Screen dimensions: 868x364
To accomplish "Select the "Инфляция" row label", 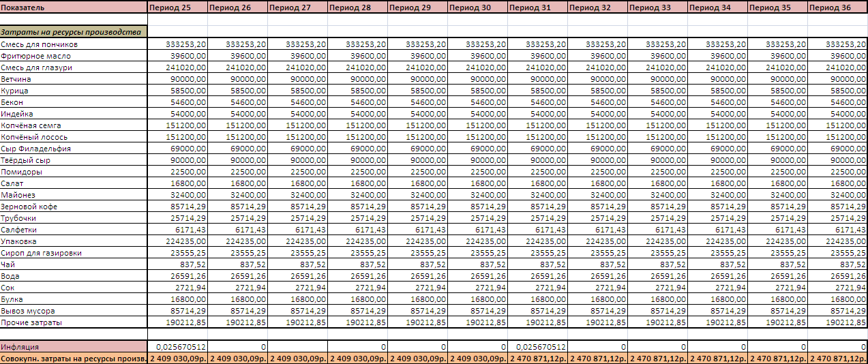I will pos(74,347).
